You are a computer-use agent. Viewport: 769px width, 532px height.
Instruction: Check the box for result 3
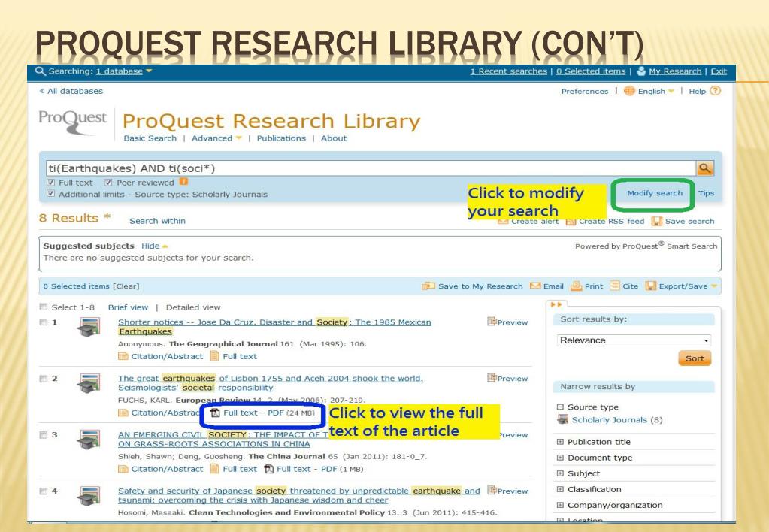point(44,435)
